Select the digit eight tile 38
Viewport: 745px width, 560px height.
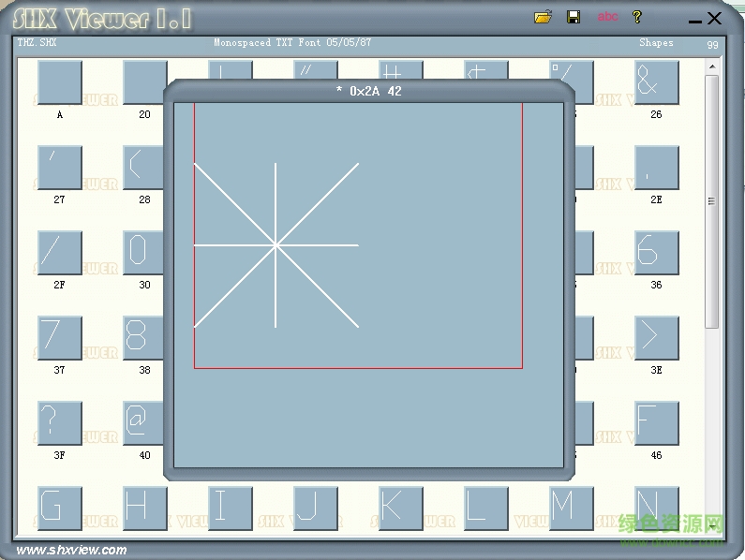point(143,338)
